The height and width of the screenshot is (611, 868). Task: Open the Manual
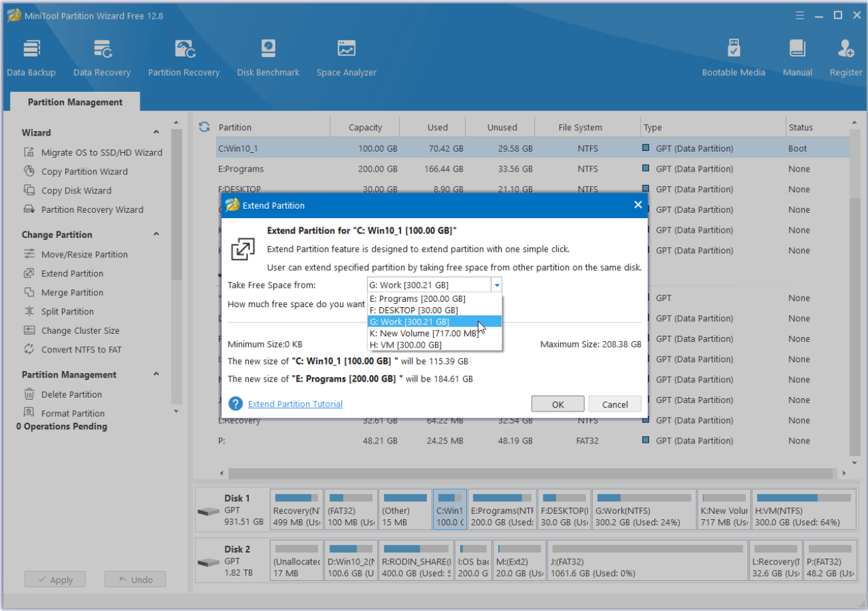click(x=797, y=58)
